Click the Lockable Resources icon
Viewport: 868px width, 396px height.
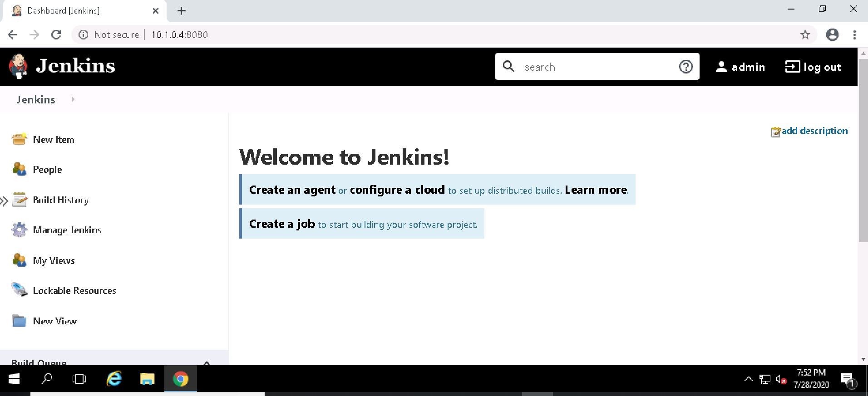tap(19, 290)
